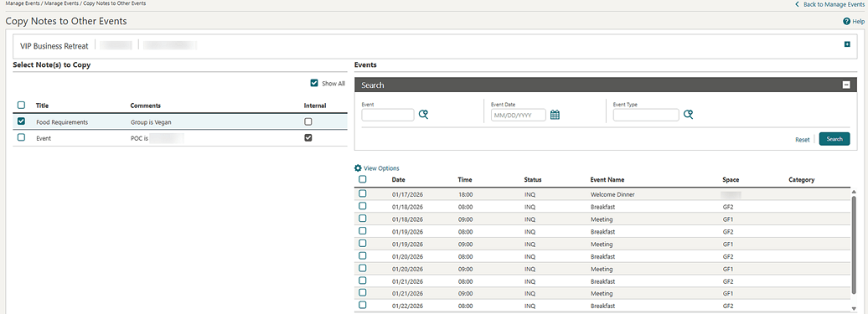Select 01/18/2026 Meeting event checkbox

pos(363,219)
